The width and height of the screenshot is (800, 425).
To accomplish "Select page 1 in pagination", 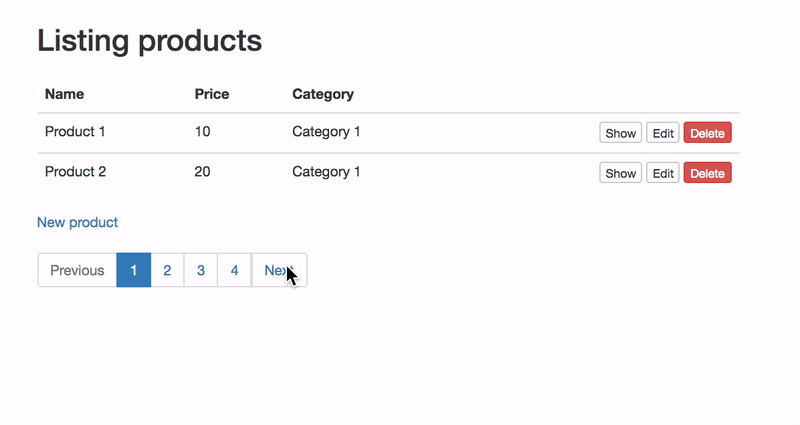I will pyautogui.click(x=134, y=270).
